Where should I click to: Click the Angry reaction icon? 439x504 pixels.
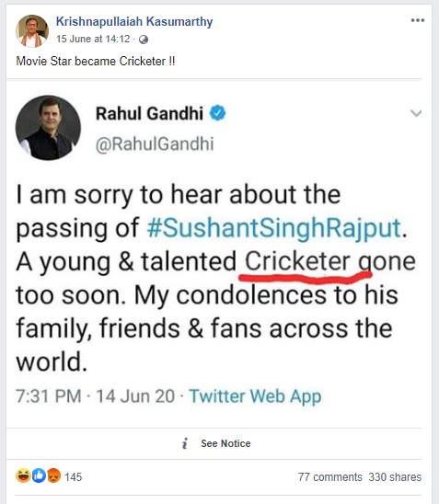click(53, 475)
